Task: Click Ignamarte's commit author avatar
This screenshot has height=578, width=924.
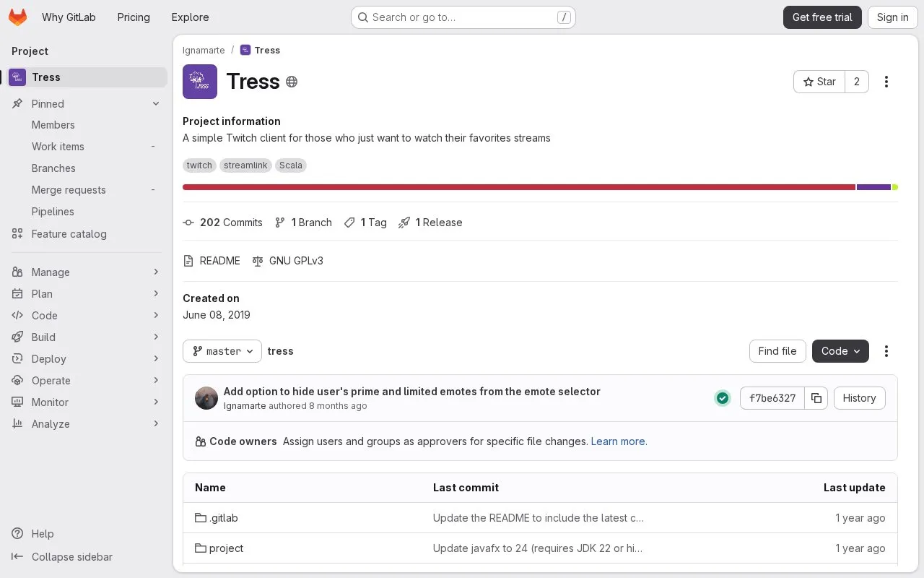Action: tap(206, 398)
